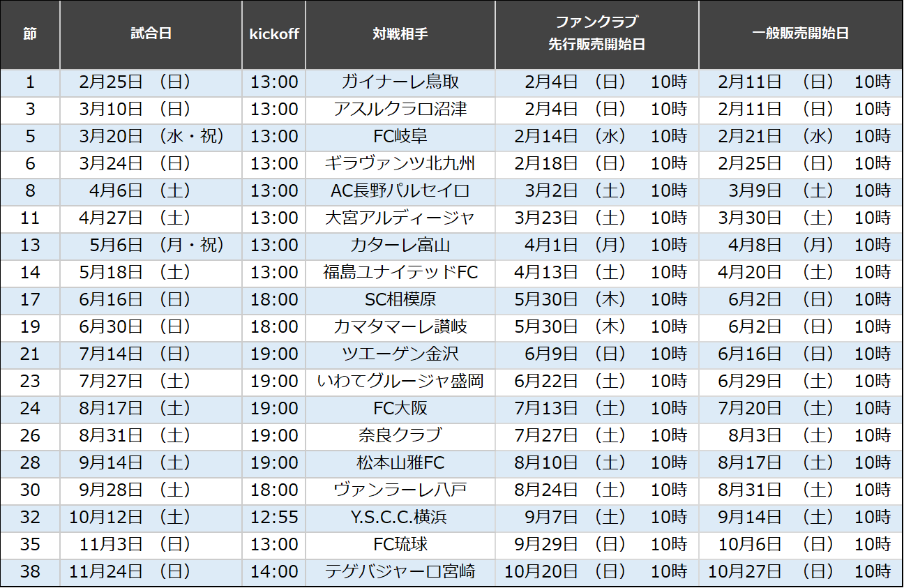This screenshot has height=588, width=904.
Task: Select opponent ギラヴァンツ北九州
Action: pos(400,164)
